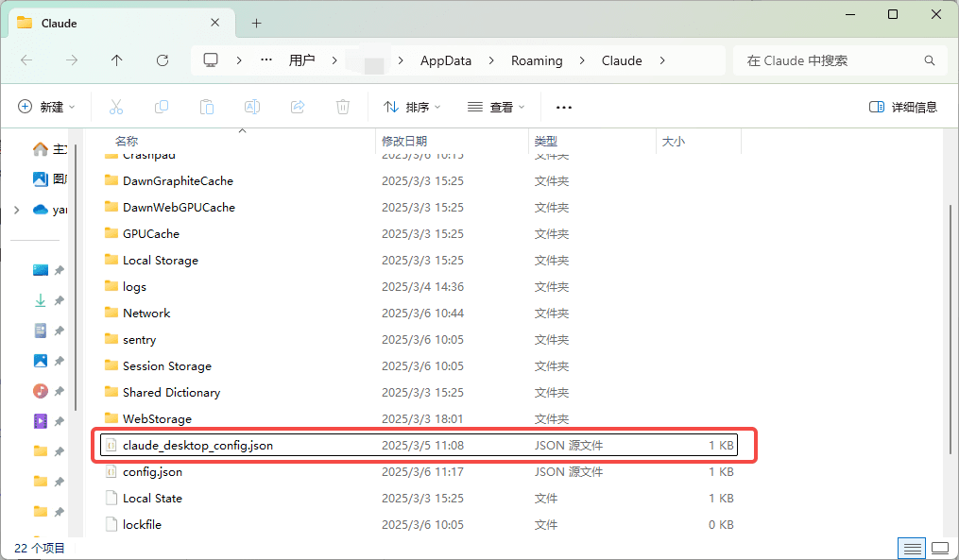The height and width of the screenshot is (560, 959).
Task: Select the claude_desktop_config.json file
Action: click(420, 445)
